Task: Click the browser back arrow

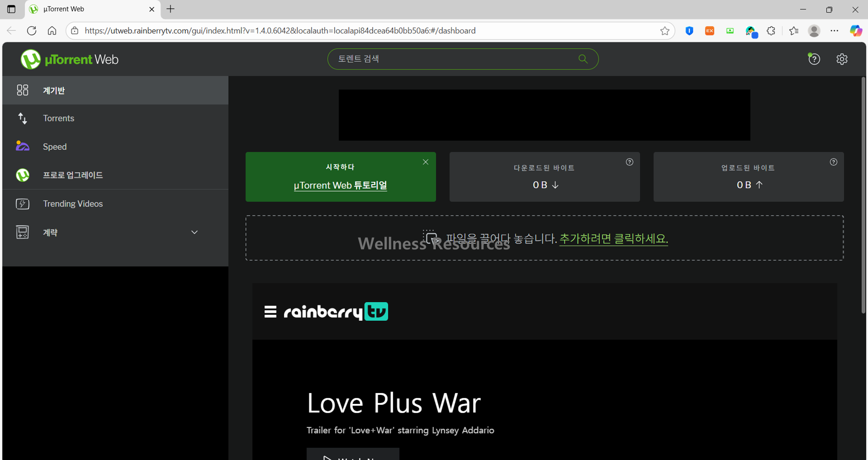Action: coord(11,31)
